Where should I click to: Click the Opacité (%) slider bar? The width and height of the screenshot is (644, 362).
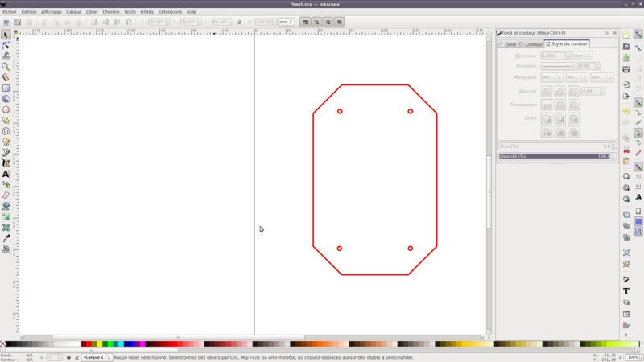(555, 156)
